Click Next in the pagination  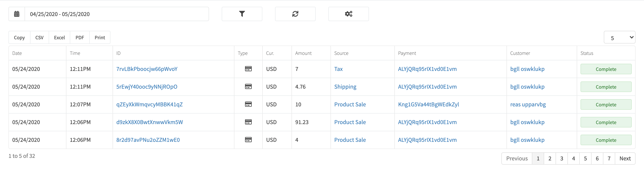[x=625, y=158]
